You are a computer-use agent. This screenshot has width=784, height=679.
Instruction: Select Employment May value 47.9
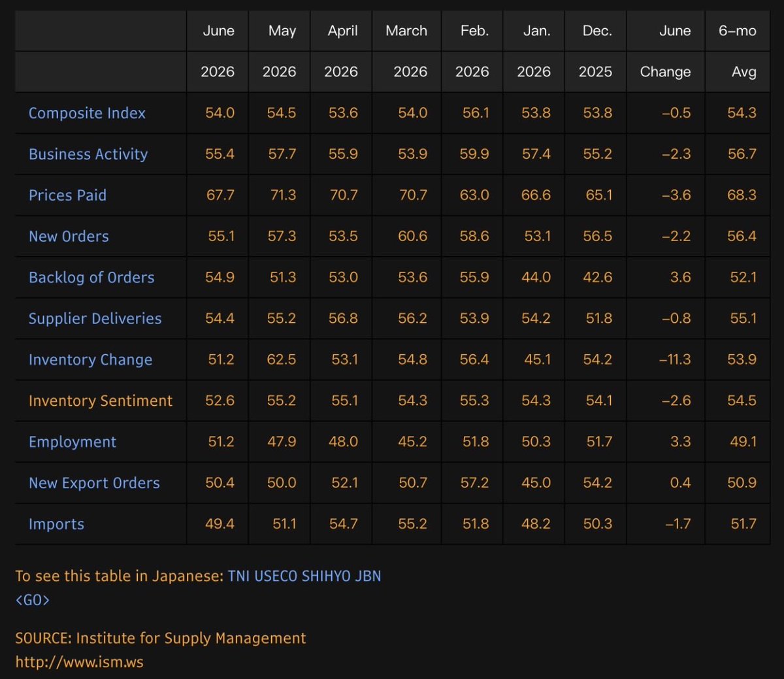click(282, 442)
